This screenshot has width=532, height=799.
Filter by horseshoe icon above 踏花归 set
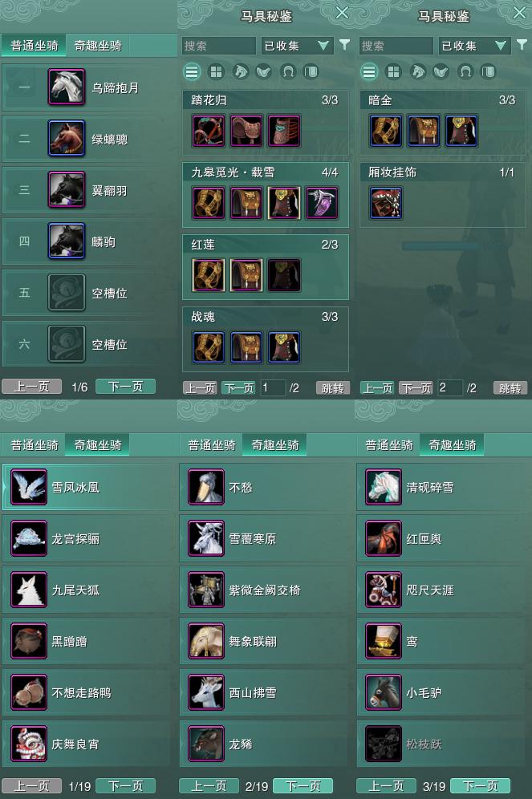[288, 72]
